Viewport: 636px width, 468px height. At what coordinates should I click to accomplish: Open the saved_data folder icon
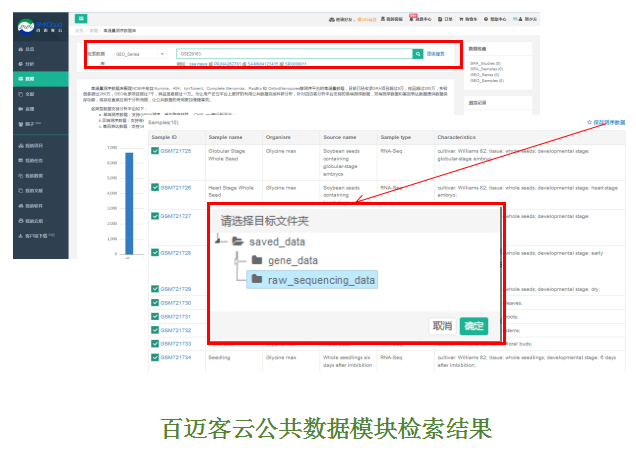[237, 241]
